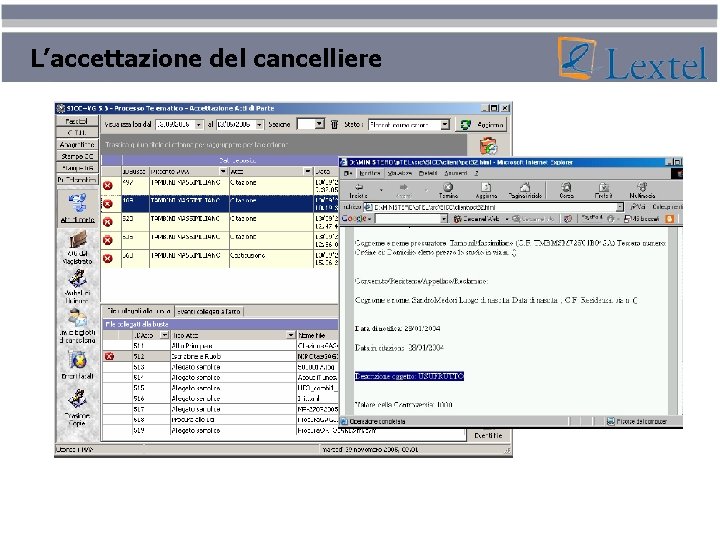Open the Atto column filter dropdown arrow
The height and width of the screenshot is (540, 720).
coord(308,171)
